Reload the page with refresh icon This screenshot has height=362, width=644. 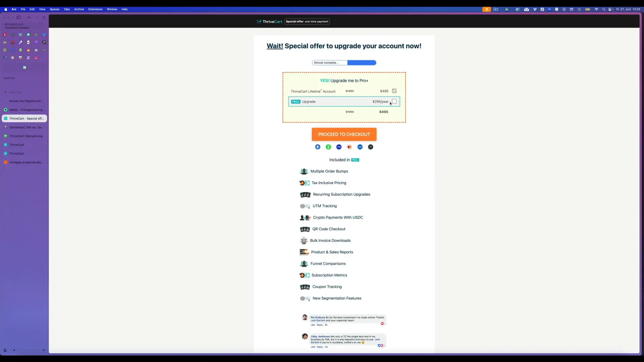[44, 17]
